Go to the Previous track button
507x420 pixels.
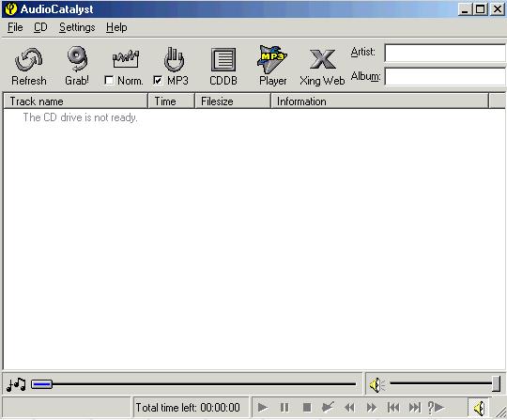coord(393,408)
